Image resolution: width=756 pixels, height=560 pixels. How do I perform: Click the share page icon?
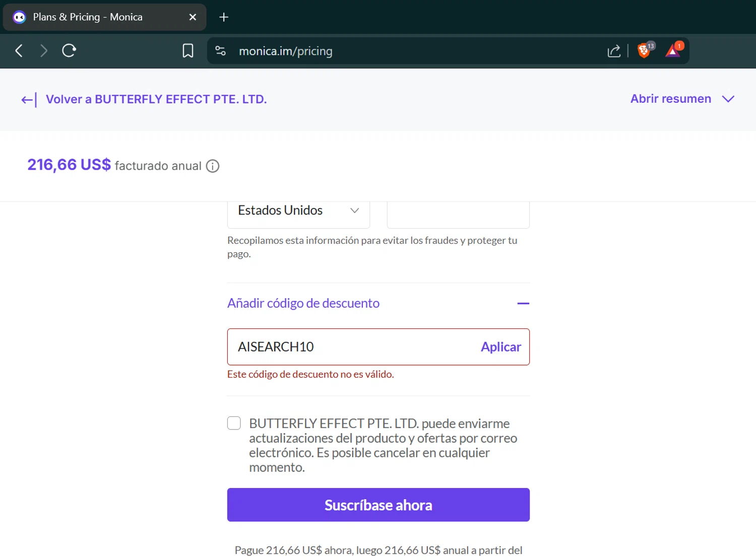click(614, 51)
